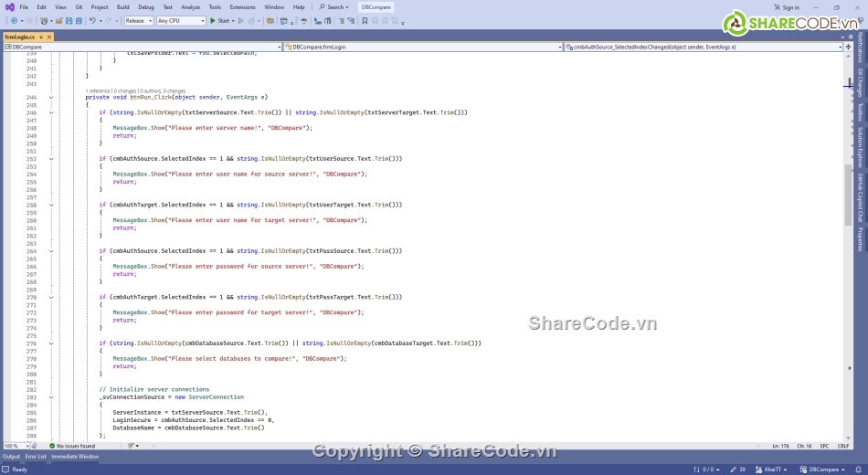Open the File menu
Screen dimensions: 868x475
point(24,7)
